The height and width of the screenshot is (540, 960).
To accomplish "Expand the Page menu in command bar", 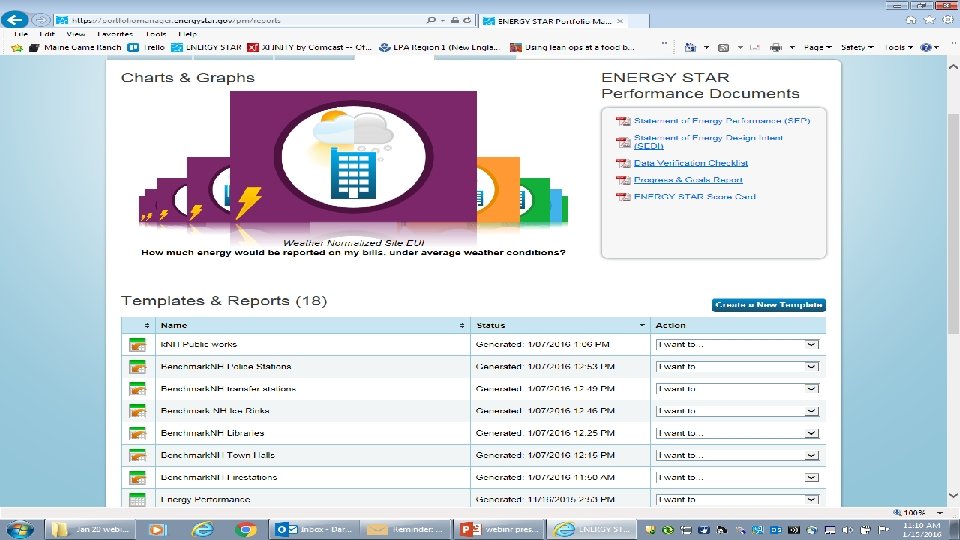I will click(x=817, y=47).
